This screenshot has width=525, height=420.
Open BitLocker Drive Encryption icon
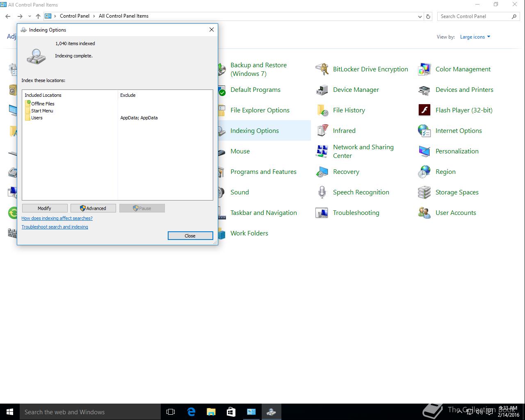point(322,69)
